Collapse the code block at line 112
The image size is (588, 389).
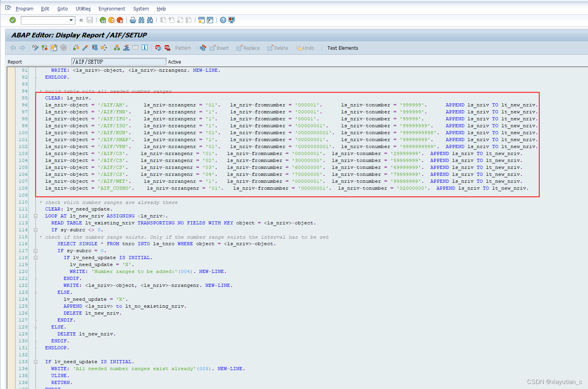tap(35, 216)
